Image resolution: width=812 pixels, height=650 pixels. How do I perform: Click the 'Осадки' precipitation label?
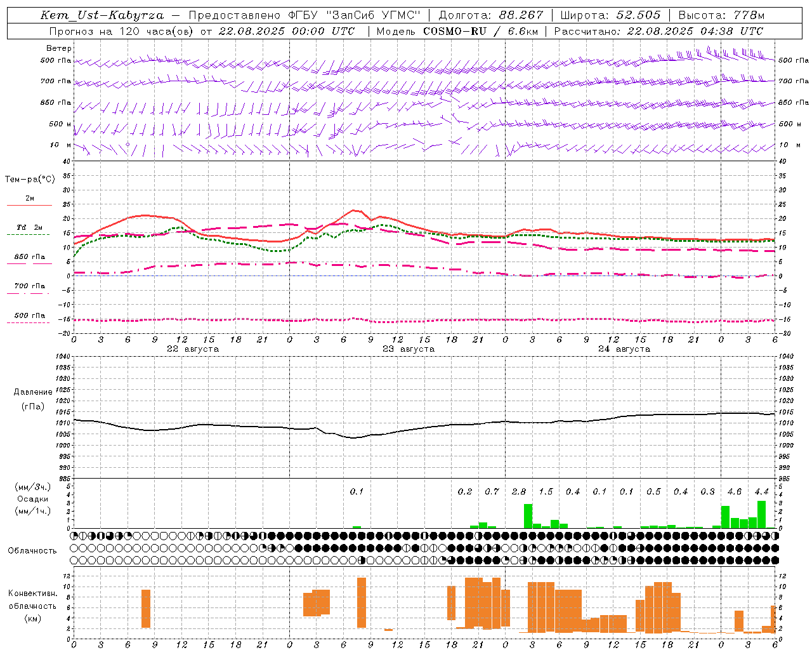pos(33,499)
